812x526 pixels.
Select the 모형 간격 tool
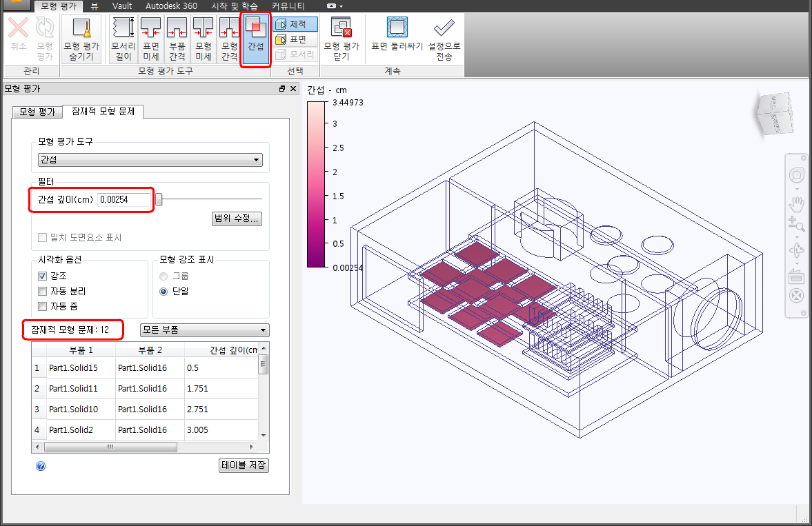pos(229,39)
